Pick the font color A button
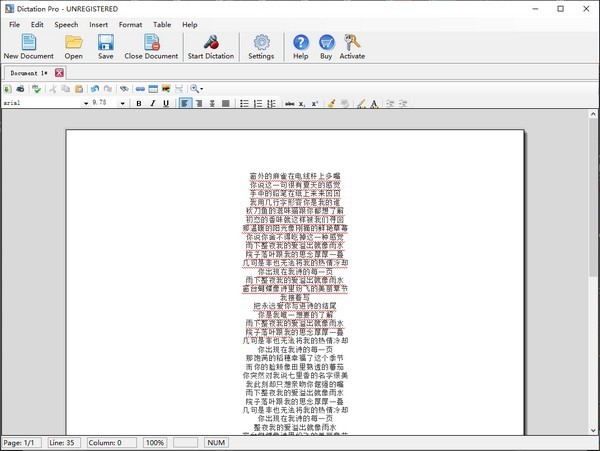Image resolution: width=600 pixels, height=451 pixels. [374, 103]
